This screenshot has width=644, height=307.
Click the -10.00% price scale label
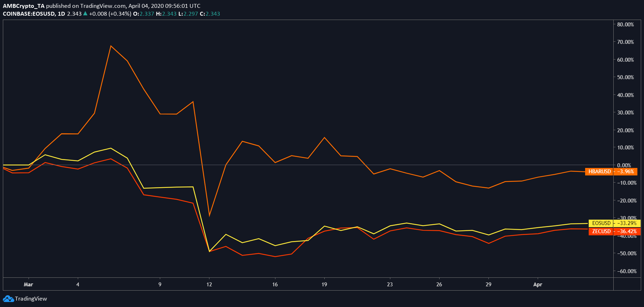click(x=627, y=183)
